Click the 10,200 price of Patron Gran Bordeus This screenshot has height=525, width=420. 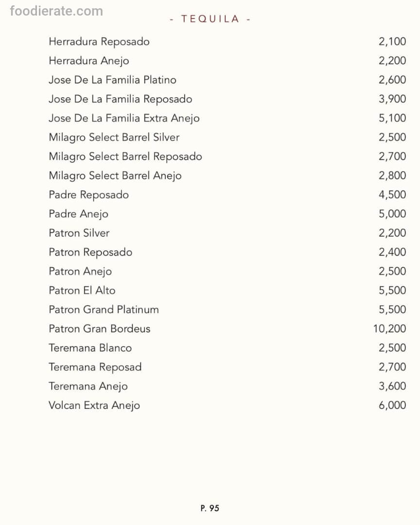(x=389, y=329)
